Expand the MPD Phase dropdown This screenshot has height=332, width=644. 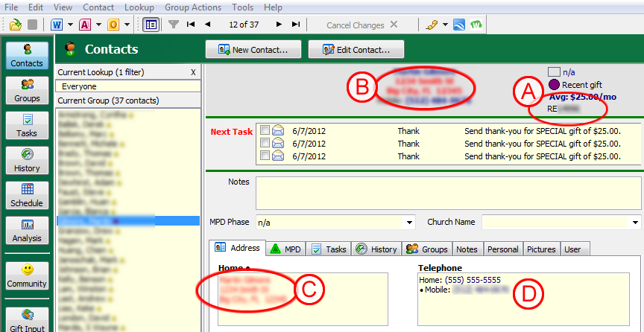(x=409, y=223)
